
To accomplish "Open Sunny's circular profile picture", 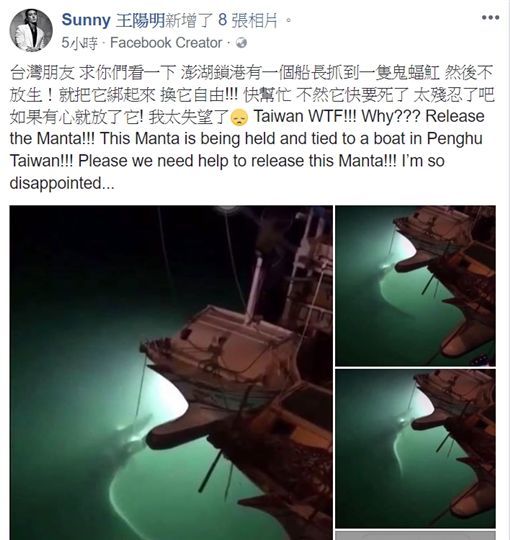I will coord(31,30).
